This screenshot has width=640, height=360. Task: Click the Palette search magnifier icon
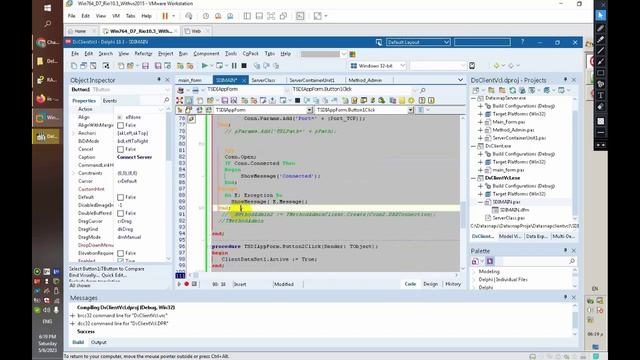pyautogui.click(x=572, y=261)
